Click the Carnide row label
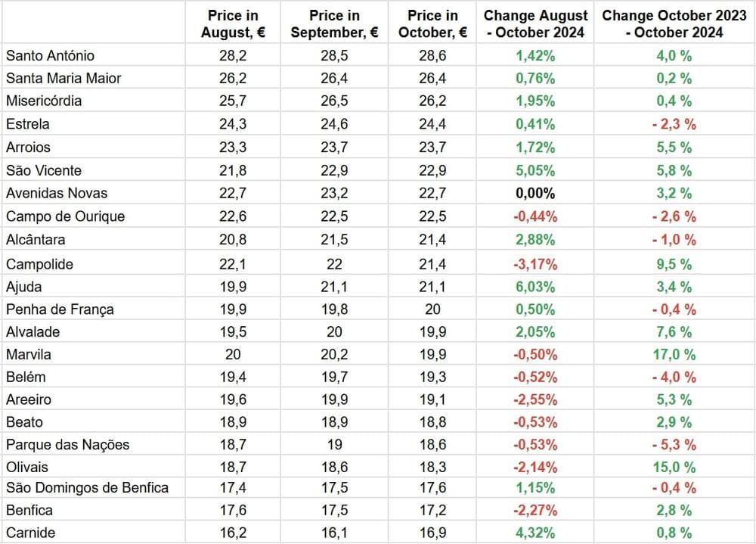Image resolution: width=756 pixels, height=544 pixels. 31,533
